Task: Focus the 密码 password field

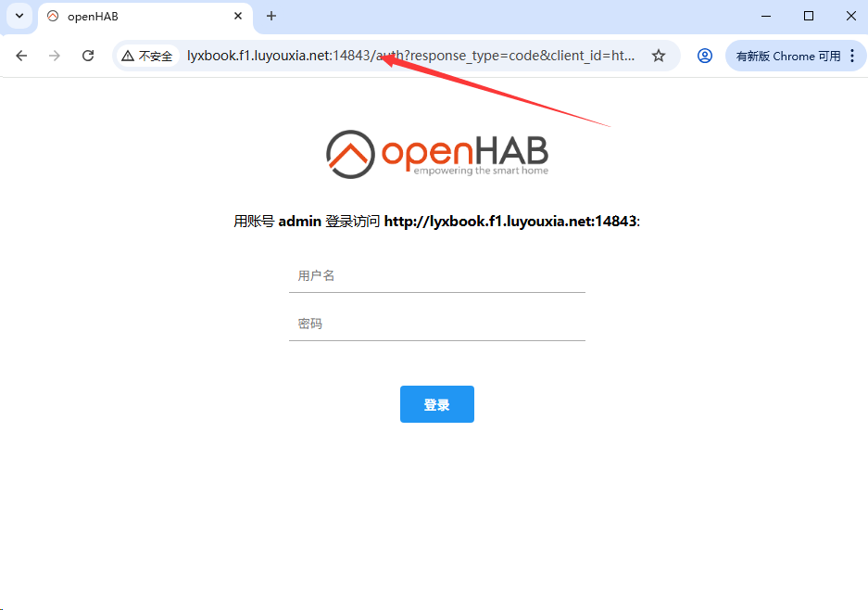Action: (436, 324)
